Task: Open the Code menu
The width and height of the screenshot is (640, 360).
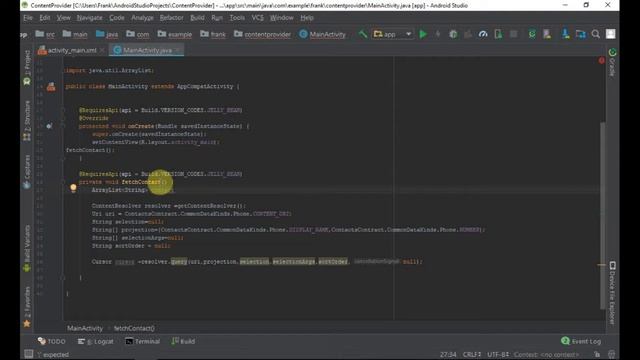Action: (x=117, y=18)
